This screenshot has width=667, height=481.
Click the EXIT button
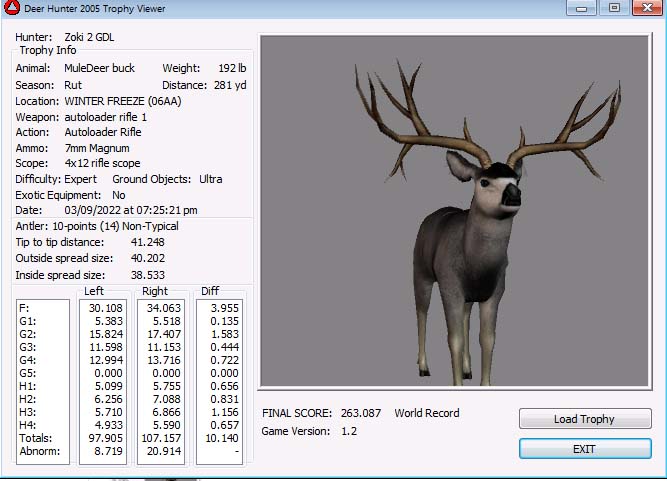[584, 449]
